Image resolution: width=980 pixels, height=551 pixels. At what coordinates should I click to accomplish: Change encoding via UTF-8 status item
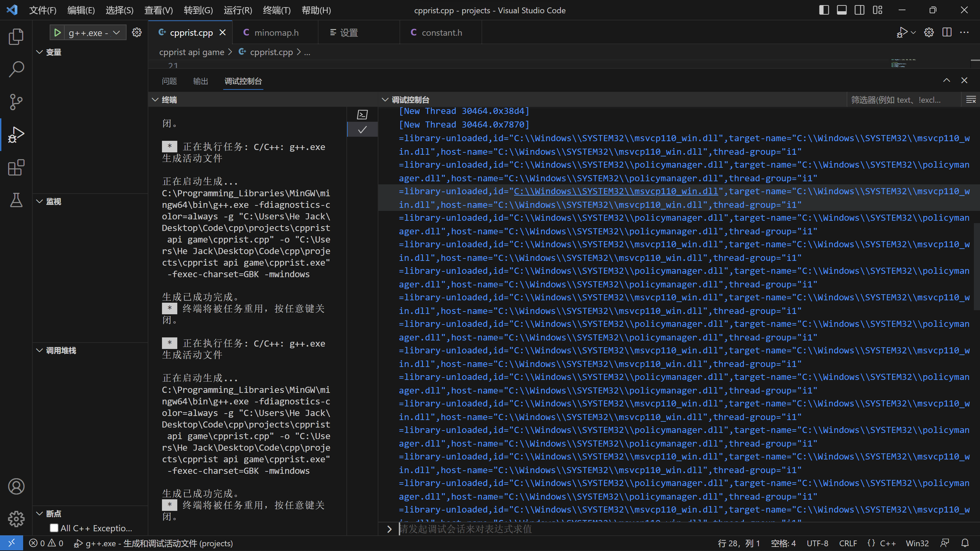(x=818, y=543)
